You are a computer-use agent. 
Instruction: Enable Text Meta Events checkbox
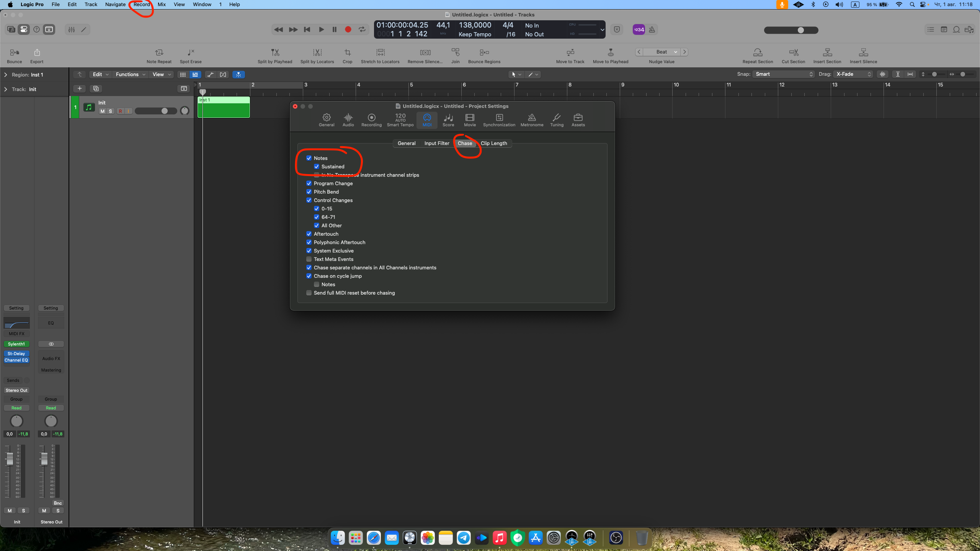tap(309, 259)
